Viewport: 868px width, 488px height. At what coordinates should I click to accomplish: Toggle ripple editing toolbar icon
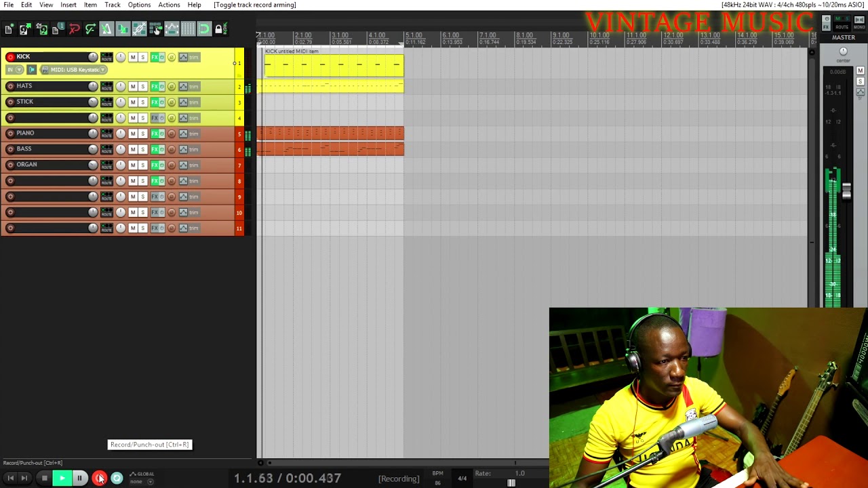point(155,29)
